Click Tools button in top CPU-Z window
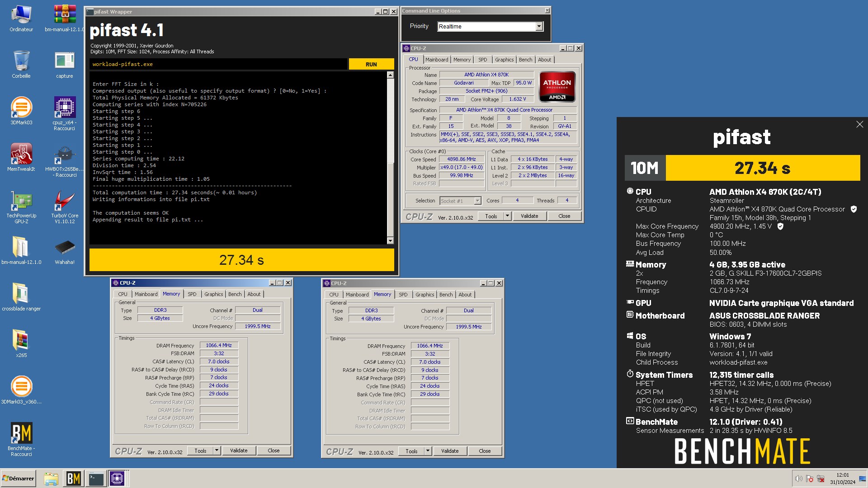 click(491, 216)
